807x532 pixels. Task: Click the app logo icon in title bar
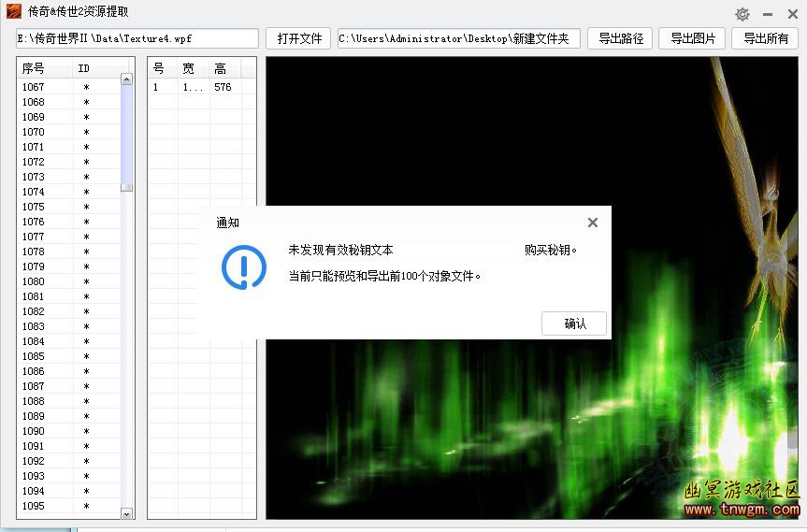pyautogui.click(x=14, y=11)
